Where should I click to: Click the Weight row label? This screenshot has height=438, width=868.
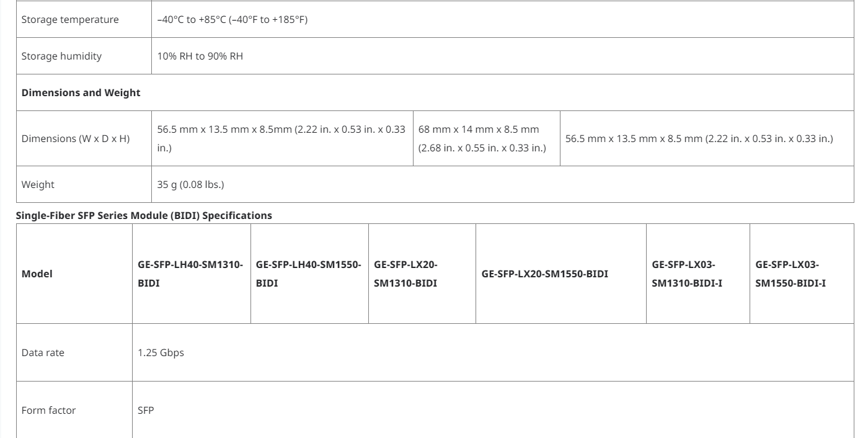(x=38, y=184)
